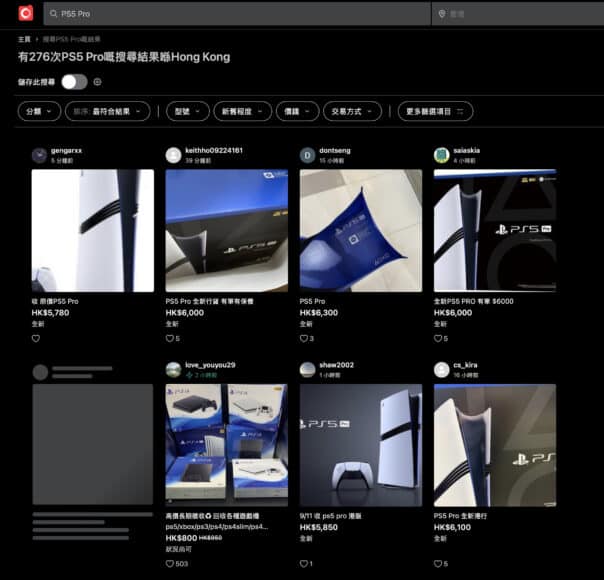Image resolution: width=604 pixels, height=580 pixels.
Task: Click heart icon with 503 likes
Action: pos(170,564)
